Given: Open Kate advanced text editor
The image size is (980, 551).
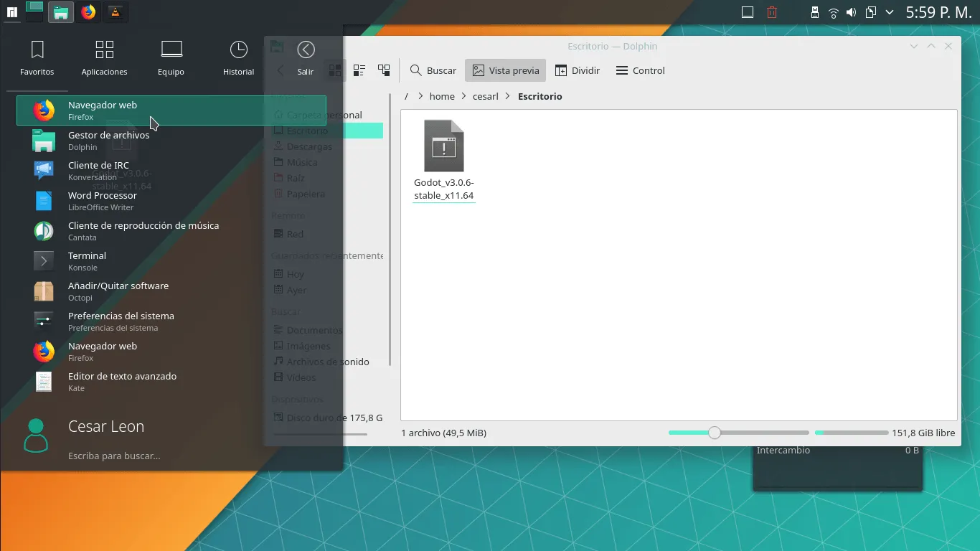Looking at the screenshot, I should pos(171,382).
